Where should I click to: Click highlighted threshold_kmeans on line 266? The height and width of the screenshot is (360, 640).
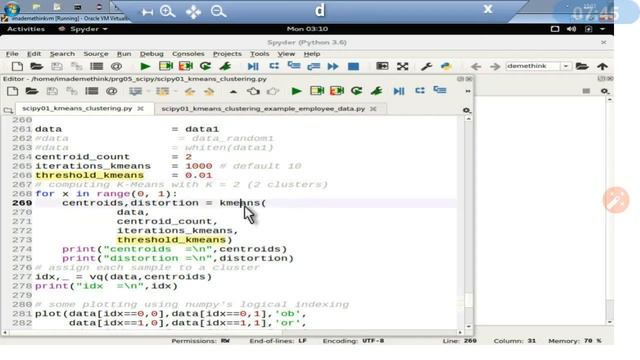[x=89, y=176]
